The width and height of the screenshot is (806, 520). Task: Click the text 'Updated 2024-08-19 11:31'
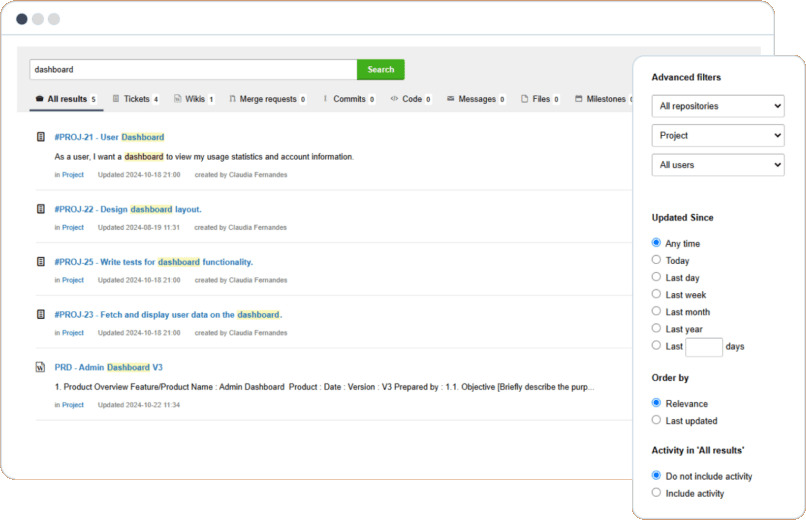pyautogui.click(x=139, y=228)
